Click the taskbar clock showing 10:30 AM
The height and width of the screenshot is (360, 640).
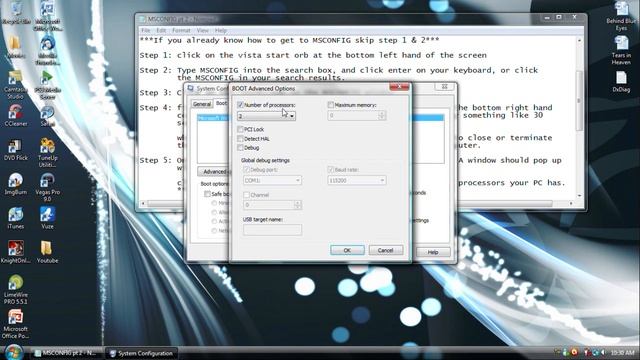coord(622,353)
